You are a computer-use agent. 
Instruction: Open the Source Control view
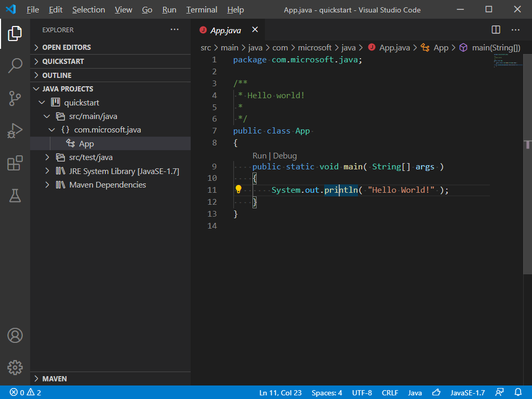coord(15,99)
